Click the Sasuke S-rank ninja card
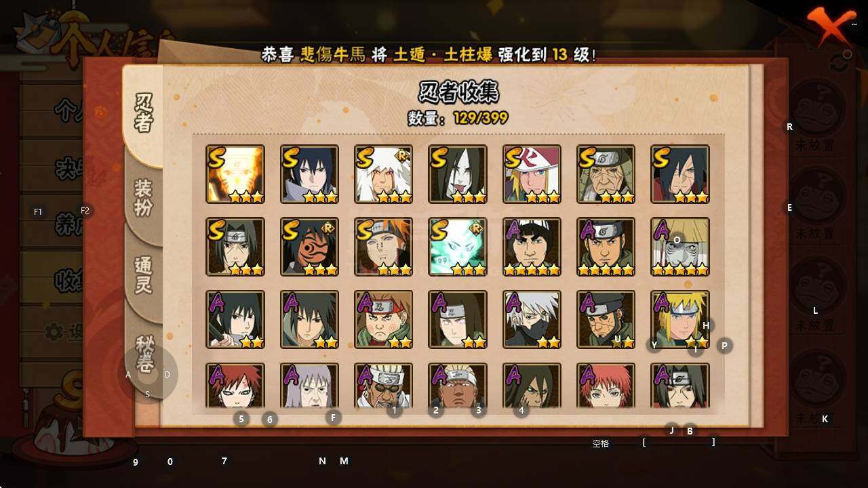This screenshot has width=868, height=488. click(x=309, y=174)
